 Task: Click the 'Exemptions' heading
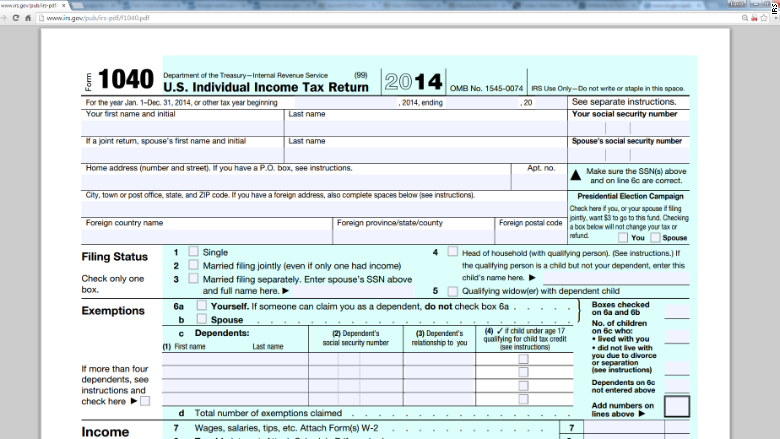click(x=113, y=311)
